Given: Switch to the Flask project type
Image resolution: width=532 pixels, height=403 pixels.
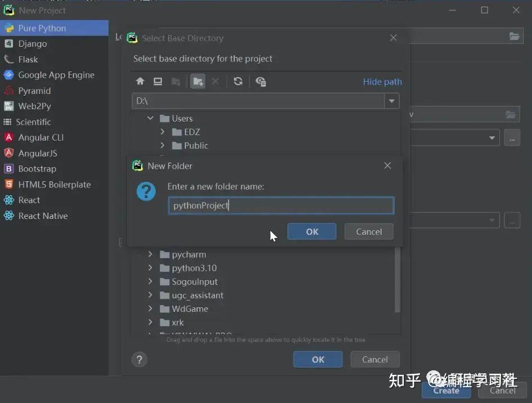Looking at the screenshot, I should (x=27, y=59).
